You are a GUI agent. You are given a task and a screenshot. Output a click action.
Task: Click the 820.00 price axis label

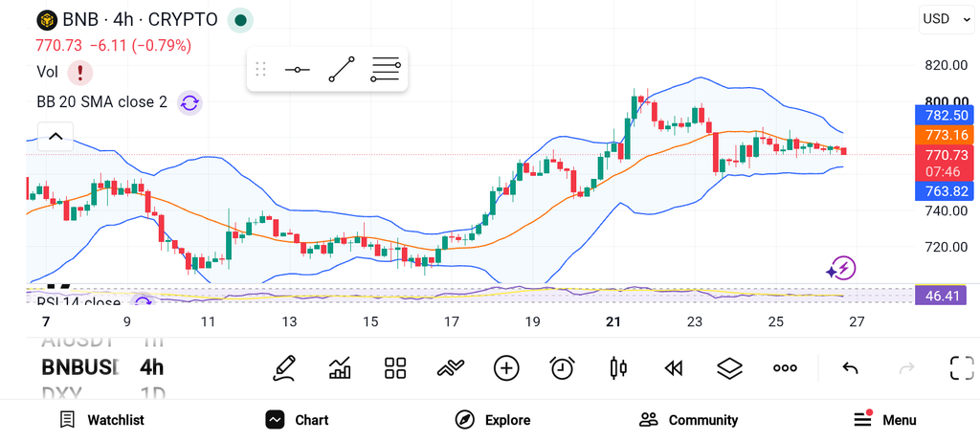[x=946, y=66]
